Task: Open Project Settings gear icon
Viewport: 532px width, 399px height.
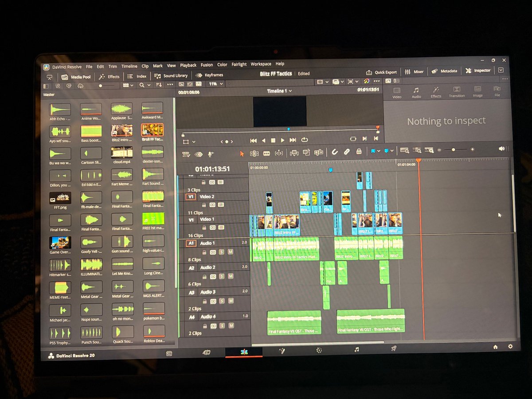Action: pos(510,347)
